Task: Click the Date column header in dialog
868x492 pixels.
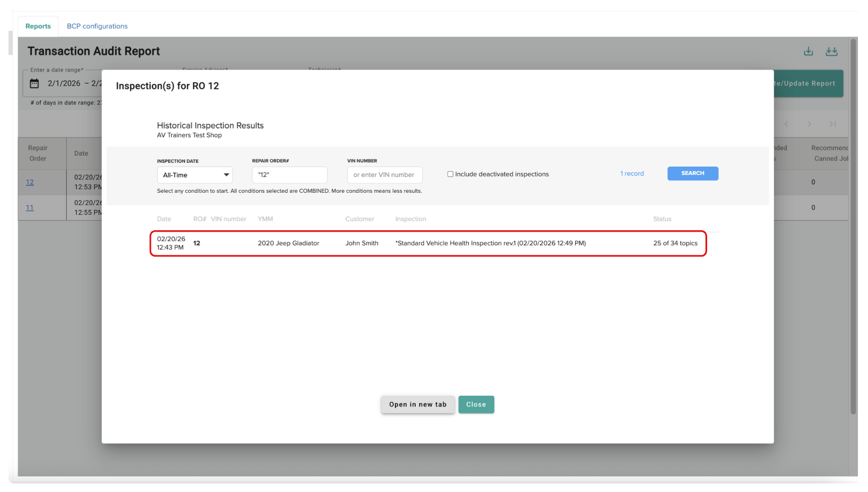Action: click(x=164, y=219)
